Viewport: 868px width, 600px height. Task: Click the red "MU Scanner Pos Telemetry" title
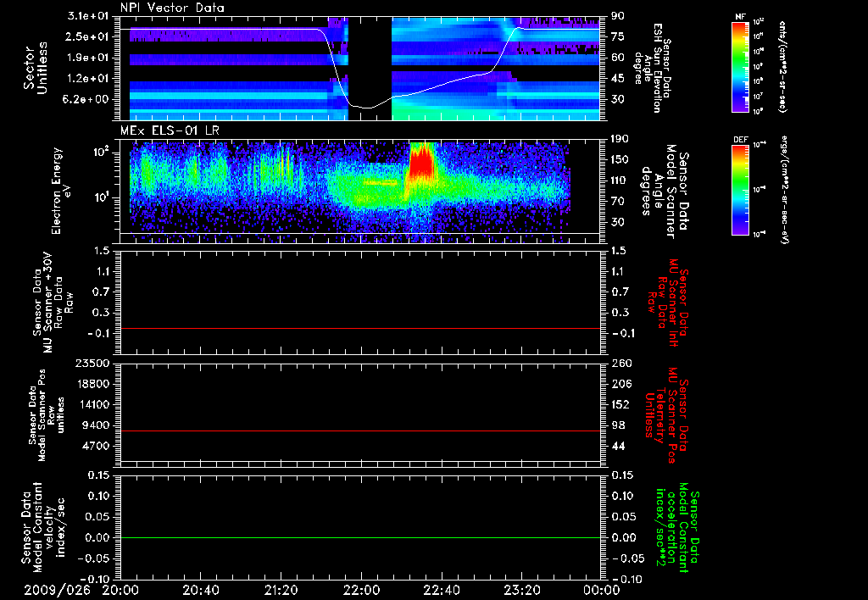666,415
